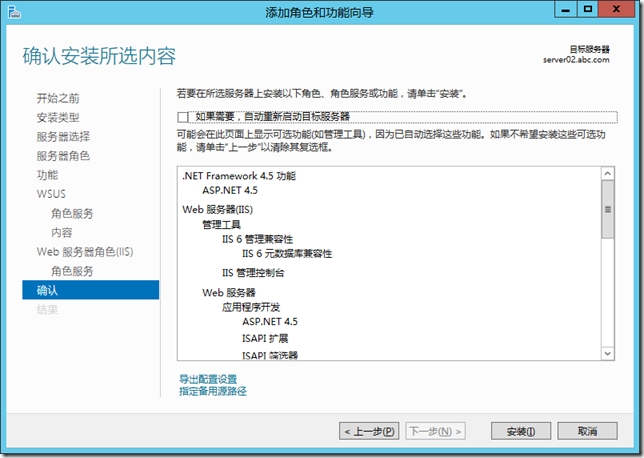
Task: Select 角色服务 under Web server role
Action: click(72, 271)
